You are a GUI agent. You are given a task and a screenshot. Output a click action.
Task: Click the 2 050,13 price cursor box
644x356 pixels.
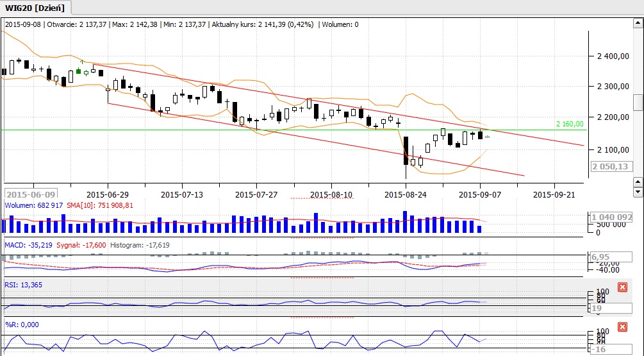coord(611,167)
